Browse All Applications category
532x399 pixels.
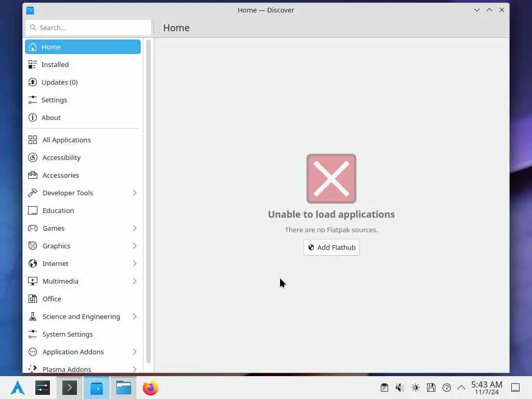click(x=83, y=140)
